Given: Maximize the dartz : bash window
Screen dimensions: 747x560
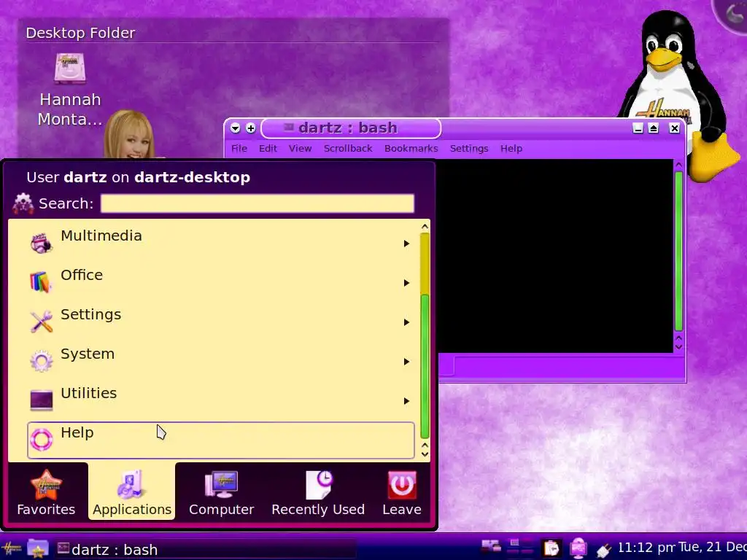Looking at the screenshot, I should 653,128.
